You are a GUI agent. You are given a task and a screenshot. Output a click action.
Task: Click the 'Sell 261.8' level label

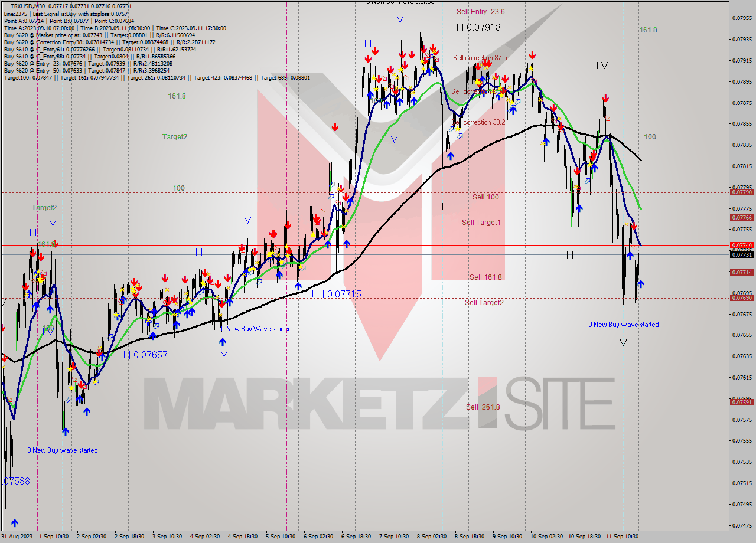483,407
